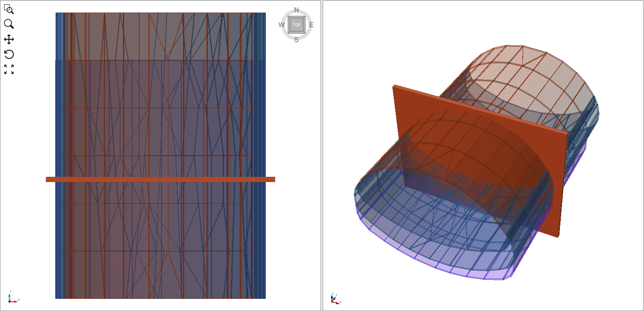Choose the pan move tool
This screenshot has width=644, height=311.
coord(9,39)
